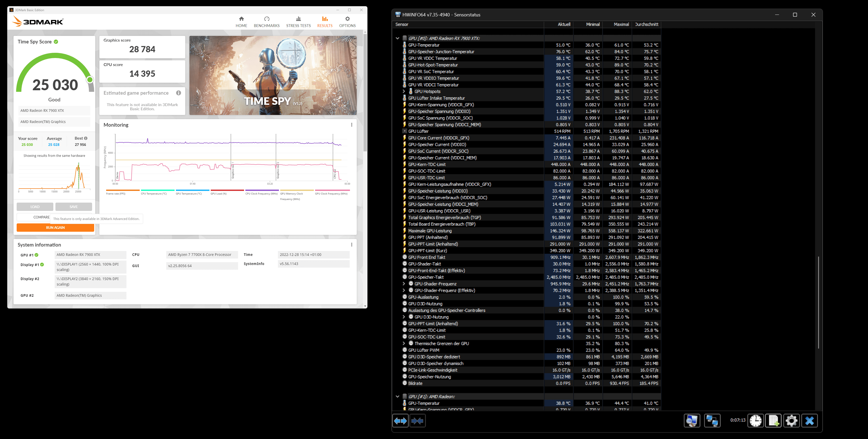Screen dimensions: 868x439
Task: Select the Total Board Energieverbrauch (TBP) row
Action: click(527, 224)
